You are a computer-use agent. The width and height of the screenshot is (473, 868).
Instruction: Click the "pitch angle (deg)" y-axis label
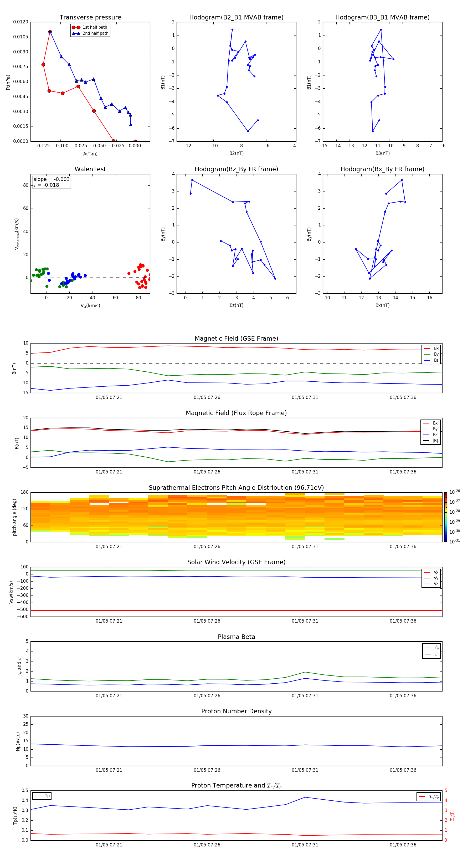(14, 517)
